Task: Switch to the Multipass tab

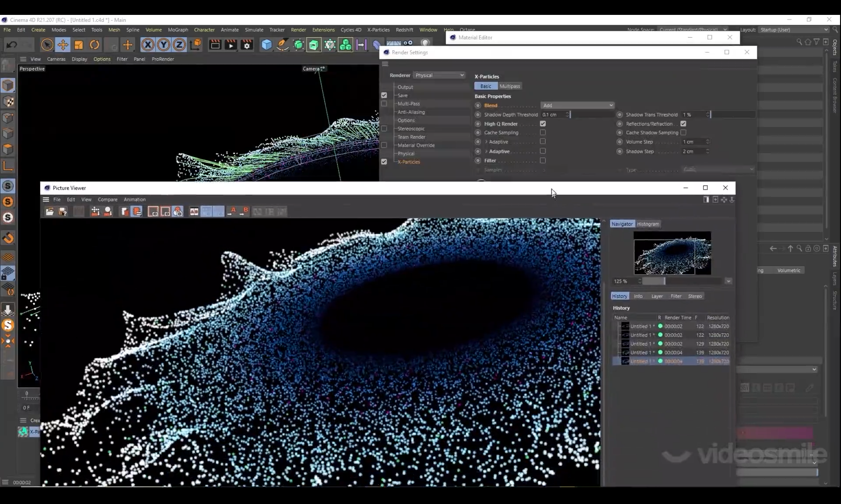Action: [x=509, y=86]
